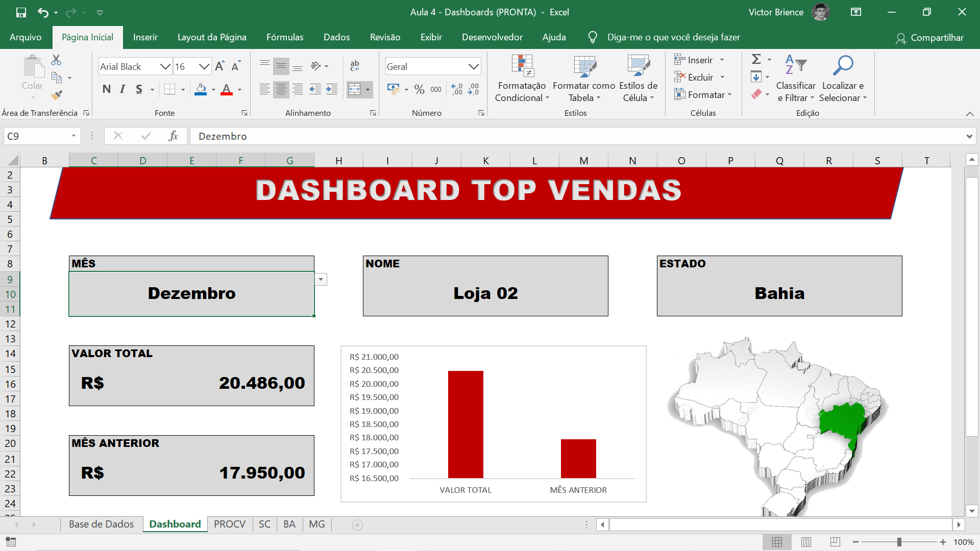This screenshot has height=551, width=980.
Task: Increase font size with the large A icon
Action: tap(219, 66)
